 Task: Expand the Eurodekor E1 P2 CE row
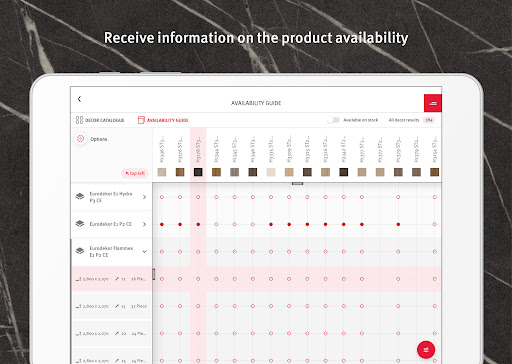click(x=144, y=224)
